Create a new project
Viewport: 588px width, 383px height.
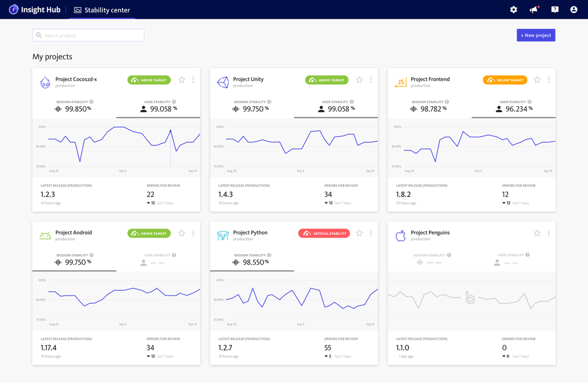click(536, 35)
